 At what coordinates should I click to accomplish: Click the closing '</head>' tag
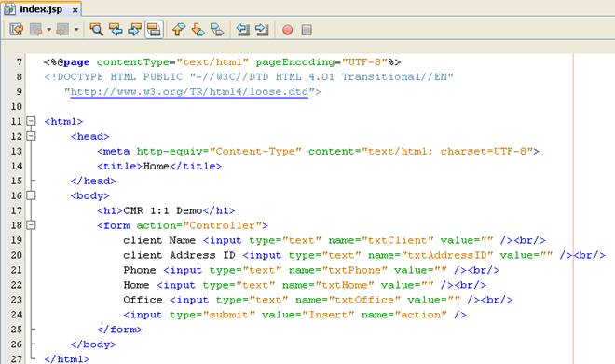click(93, 181)
